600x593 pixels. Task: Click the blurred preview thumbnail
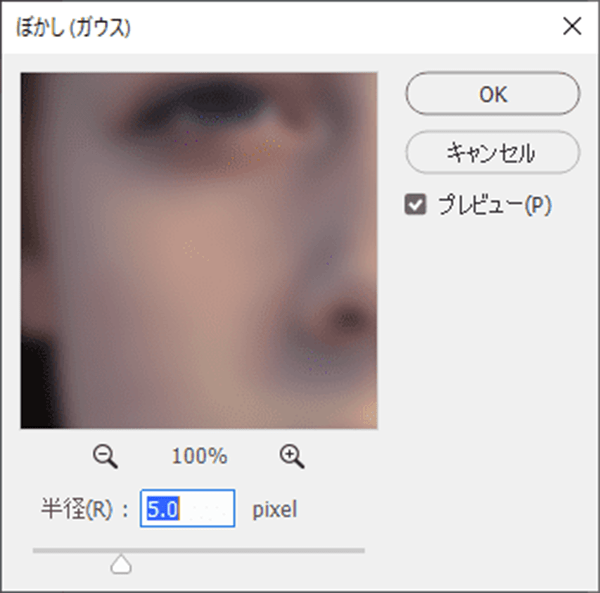pos(199,251)
